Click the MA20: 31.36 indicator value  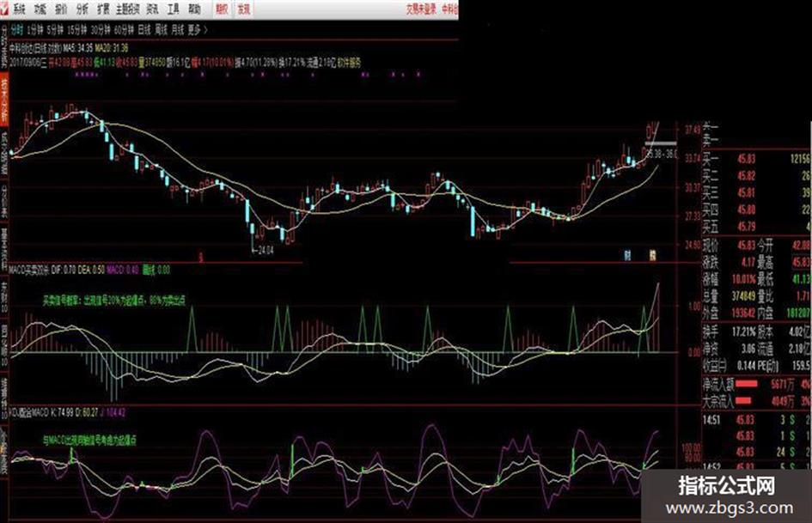(x=112, y=48)
